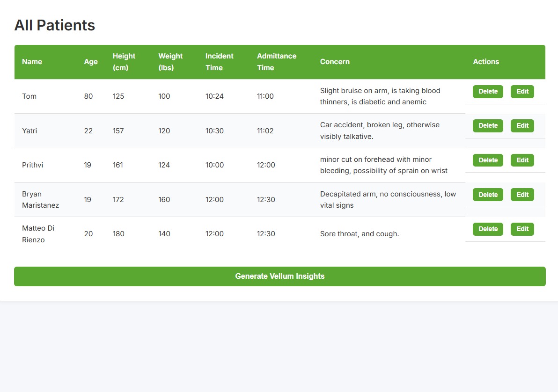This screenshot has width=558, height=392.
Task: Click Tom's height value 125
Action: tap(118, 96)
